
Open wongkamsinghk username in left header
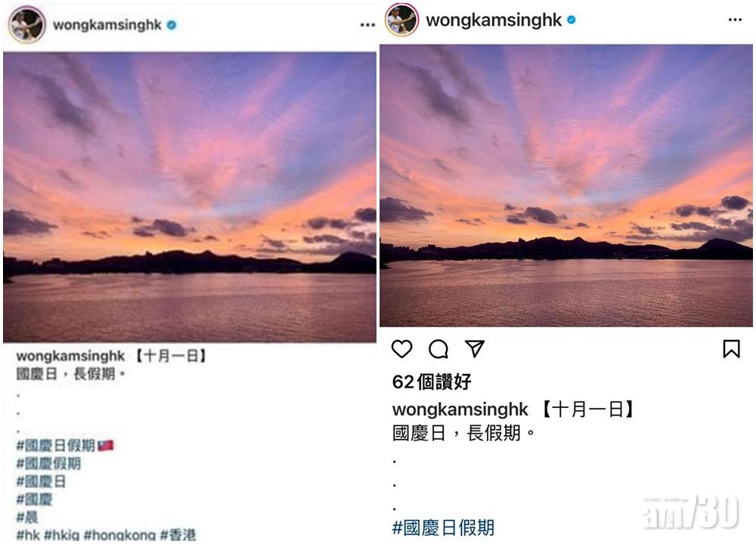[x=107, y=25]
